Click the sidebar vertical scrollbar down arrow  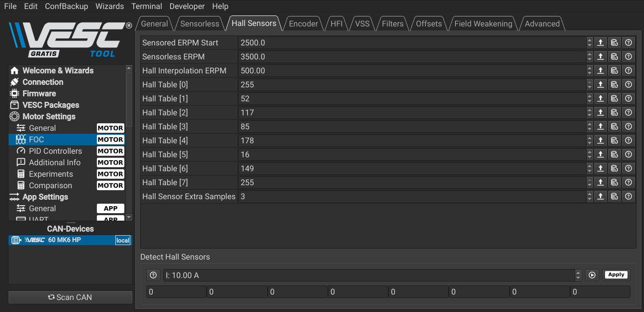point(129,217)
